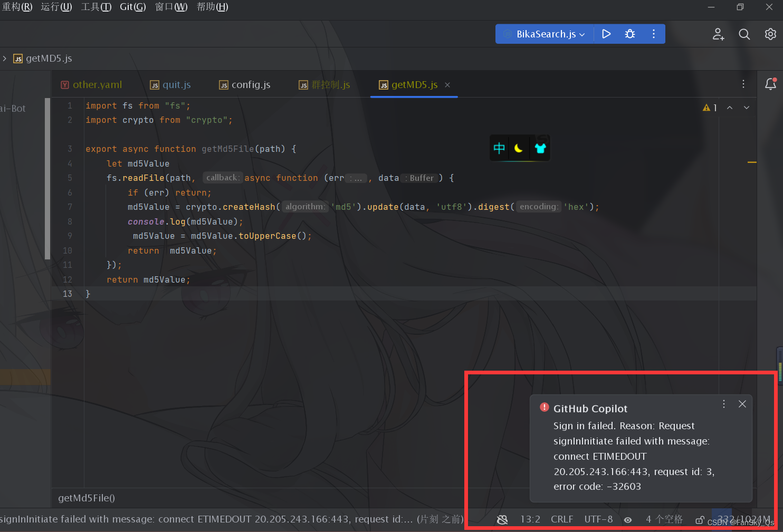This screenshot has height=532, width=783.
Task: Click line number 5 in gutter
Action: pyautogui.click(x=70, y=178)
